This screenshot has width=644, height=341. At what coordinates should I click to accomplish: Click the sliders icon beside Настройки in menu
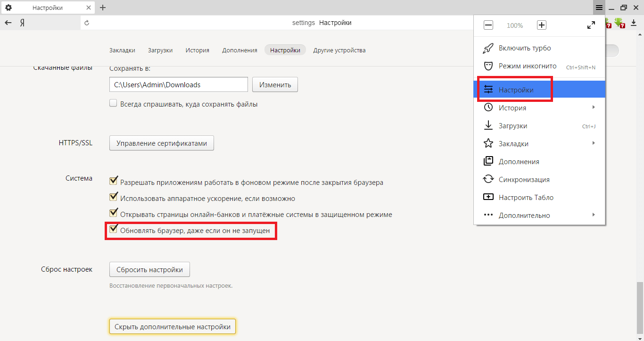click(488, 90)
